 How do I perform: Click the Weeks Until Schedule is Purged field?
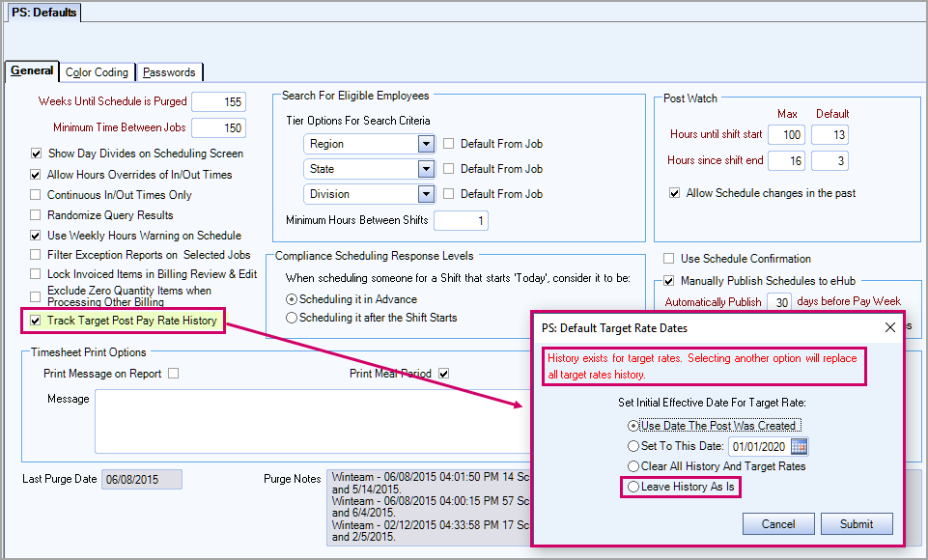[x=218, y=101]
